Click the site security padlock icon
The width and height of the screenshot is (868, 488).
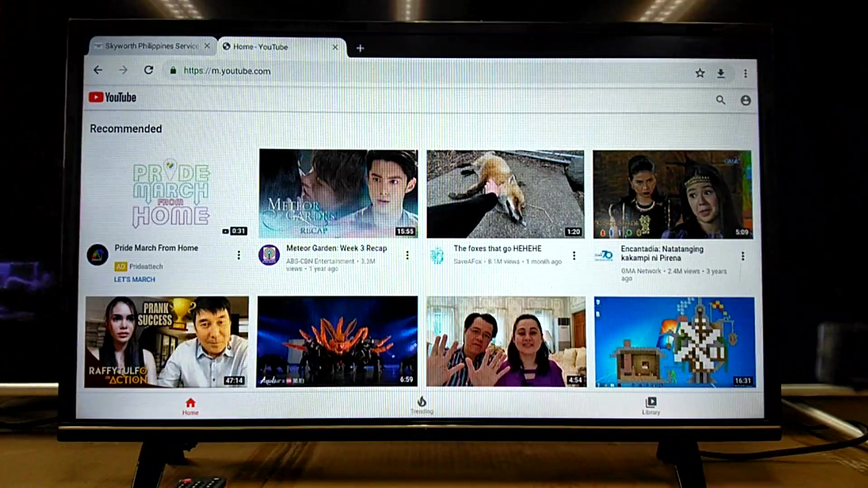pos(173,70)
